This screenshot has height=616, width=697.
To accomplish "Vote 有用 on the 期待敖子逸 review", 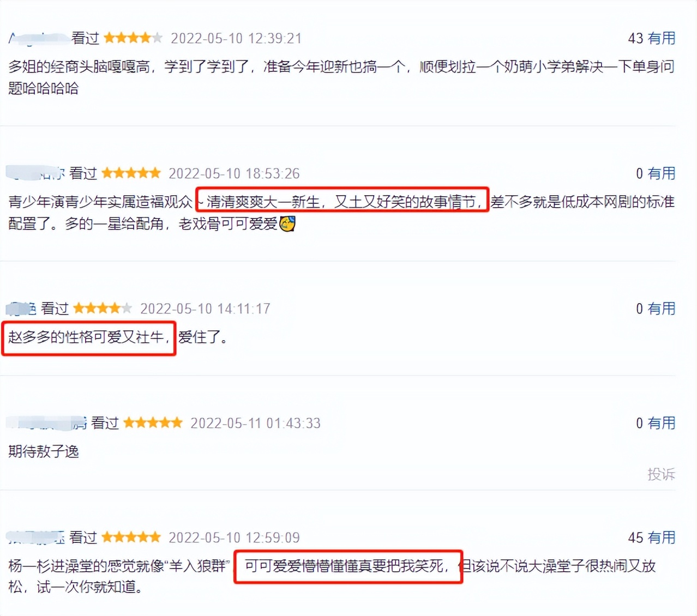I will pos(655,423).
